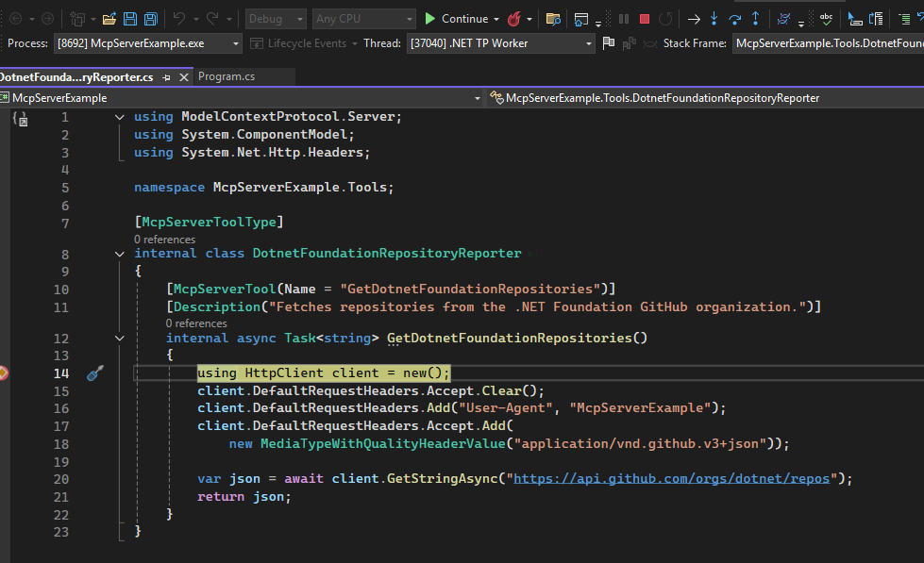
Task: Toggle the breakpoint on line 14
Action: pyautogui.click(x=3, y=373)
